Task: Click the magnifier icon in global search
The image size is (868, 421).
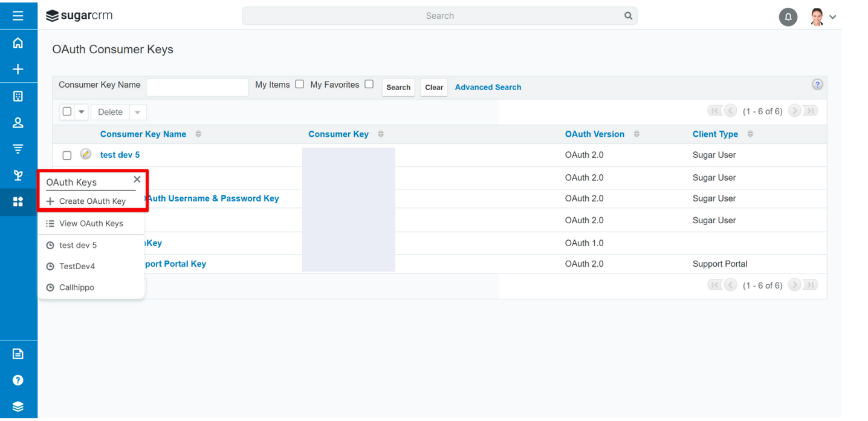Action: 628,16
